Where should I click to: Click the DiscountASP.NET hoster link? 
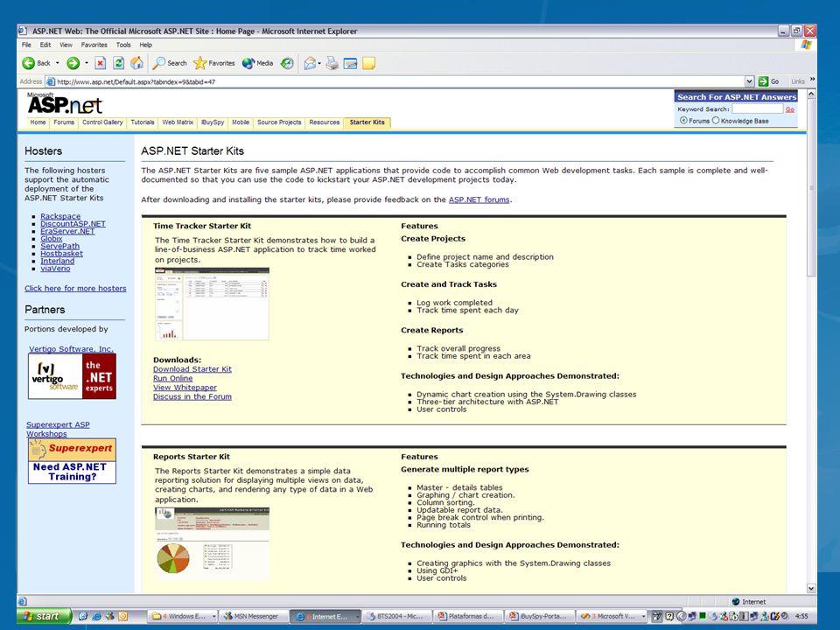[x=73, y=224]
